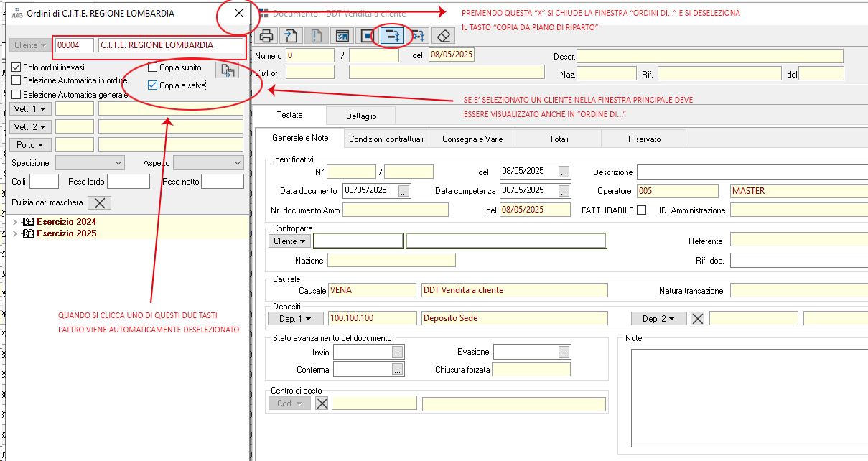868x461 pixels.
Task: Click the checklist form toolbar icon
Action: point(342,35)
